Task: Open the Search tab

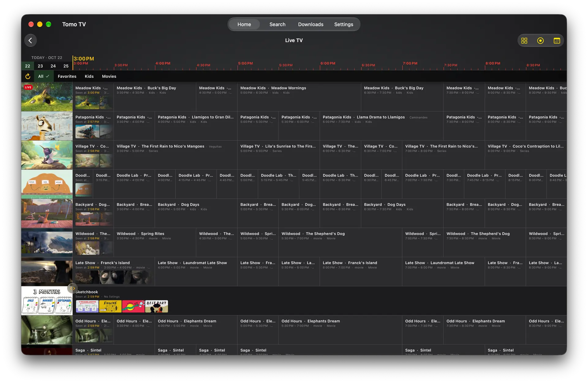Action: click(x=277, y=24)
